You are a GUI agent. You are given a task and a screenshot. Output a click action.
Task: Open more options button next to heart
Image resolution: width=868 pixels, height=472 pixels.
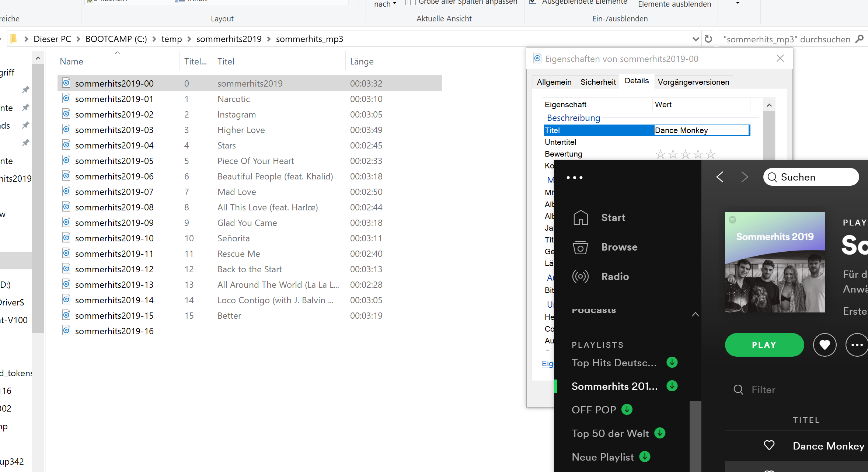tap(857, 345)
